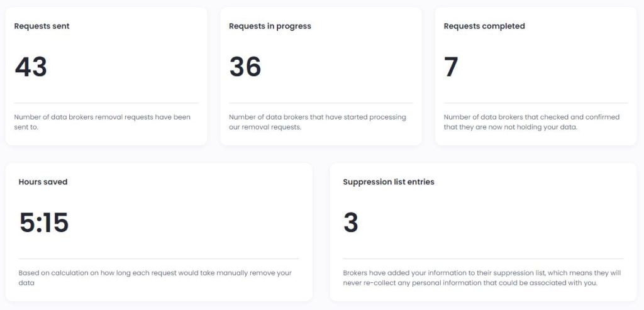This screenshot has height=310, width=644.
Task: Click the Requests sent description text
Action: pos(103,122)
